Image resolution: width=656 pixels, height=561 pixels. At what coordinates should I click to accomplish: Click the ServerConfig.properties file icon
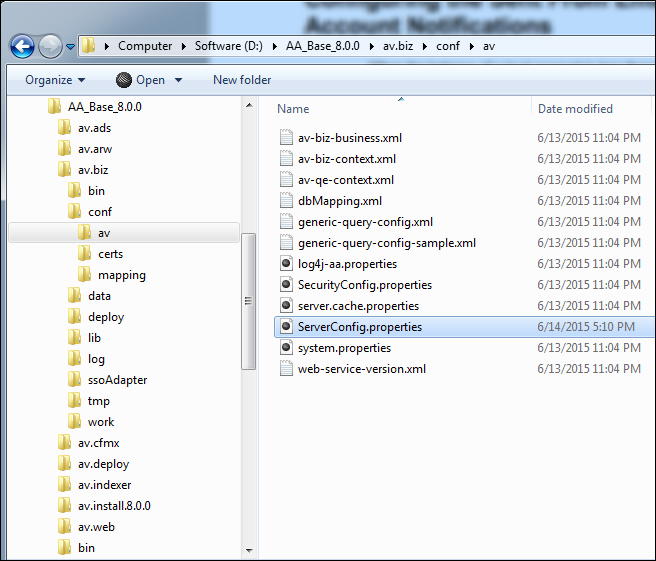pos(286,327)
